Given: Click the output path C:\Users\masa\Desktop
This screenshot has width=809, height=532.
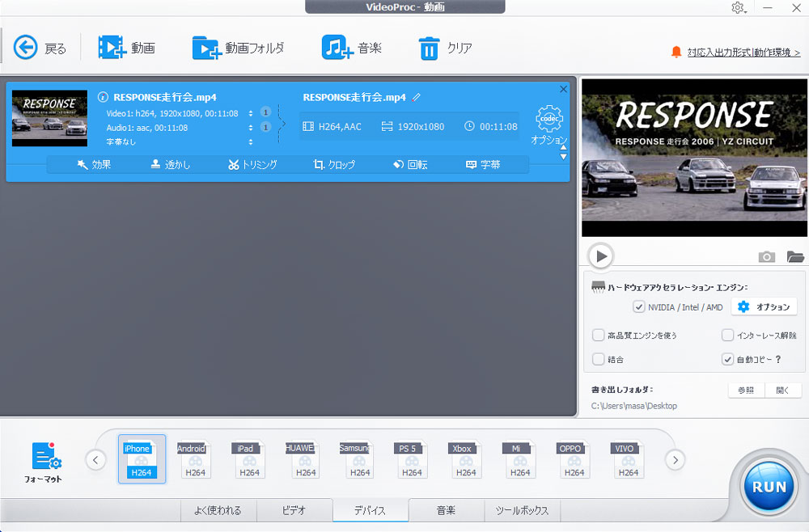Looking at the screenshot, I should tap(634, 406).
